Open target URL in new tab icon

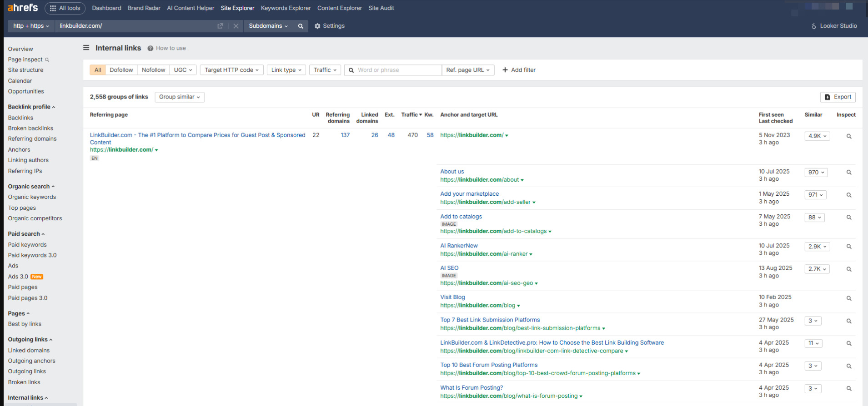click(x=220, y=26)
